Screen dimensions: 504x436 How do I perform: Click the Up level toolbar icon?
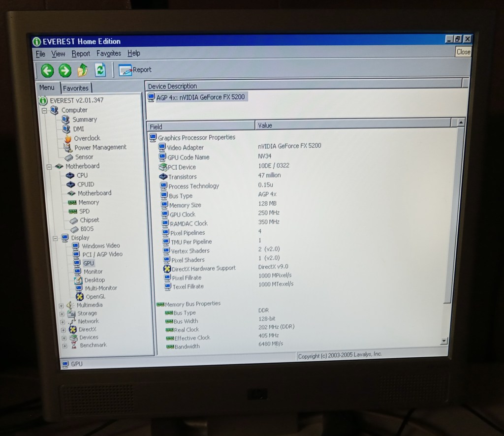click(x=82, y=70)
